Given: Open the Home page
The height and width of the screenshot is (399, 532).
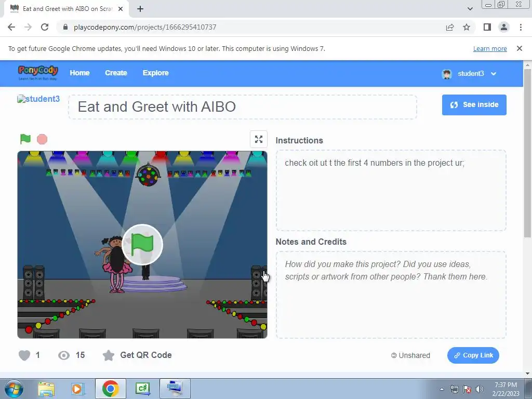Looking at the screenshot, I should pos(79,73).
